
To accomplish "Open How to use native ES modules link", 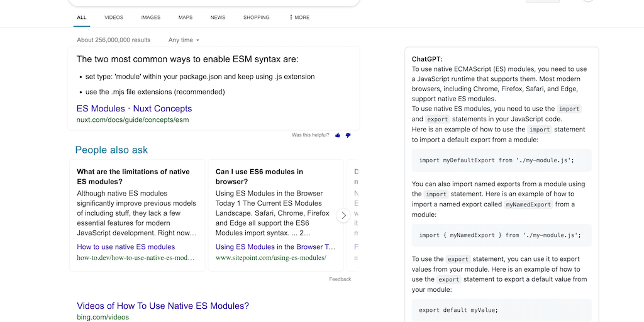I will [x=126, y=247].
